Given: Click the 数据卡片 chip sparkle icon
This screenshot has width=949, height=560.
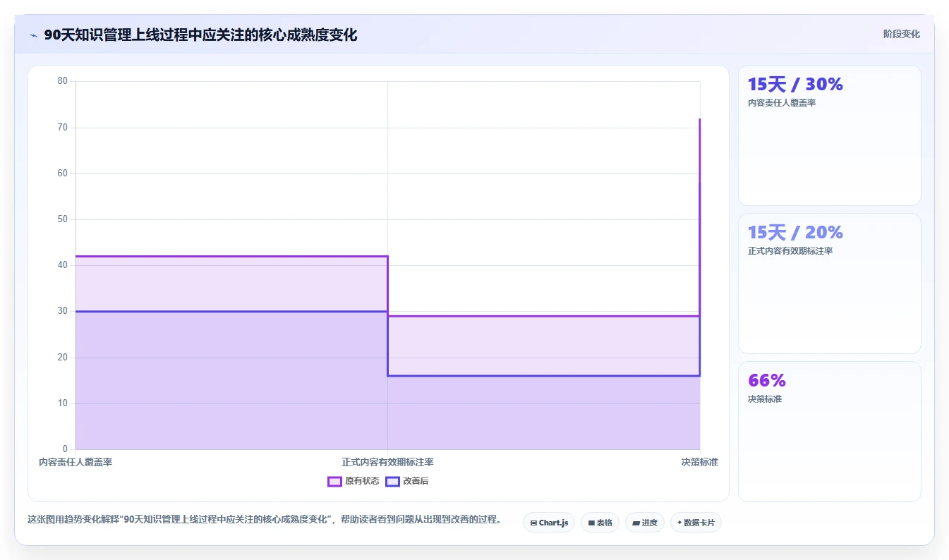Looking at the screenshot, I should pos(679,523).
